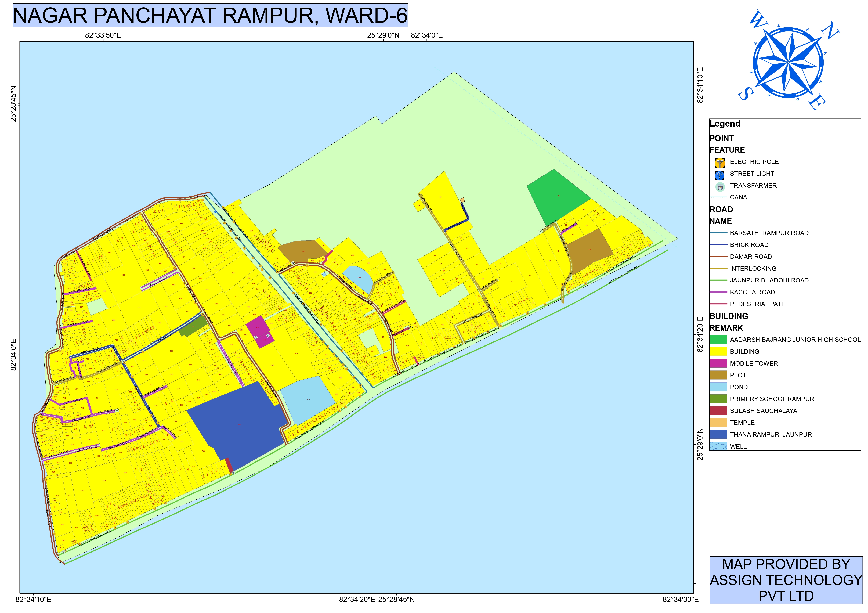
Task: Click the map title Nagar Panchayat Rampur
Action: [210, 16]
